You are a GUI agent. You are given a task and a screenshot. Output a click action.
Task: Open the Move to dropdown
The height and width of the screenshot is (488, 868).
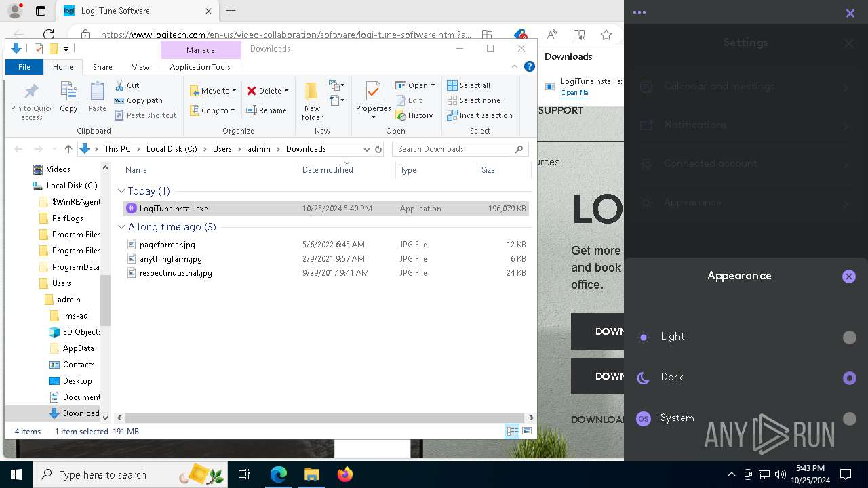[213, 91]
